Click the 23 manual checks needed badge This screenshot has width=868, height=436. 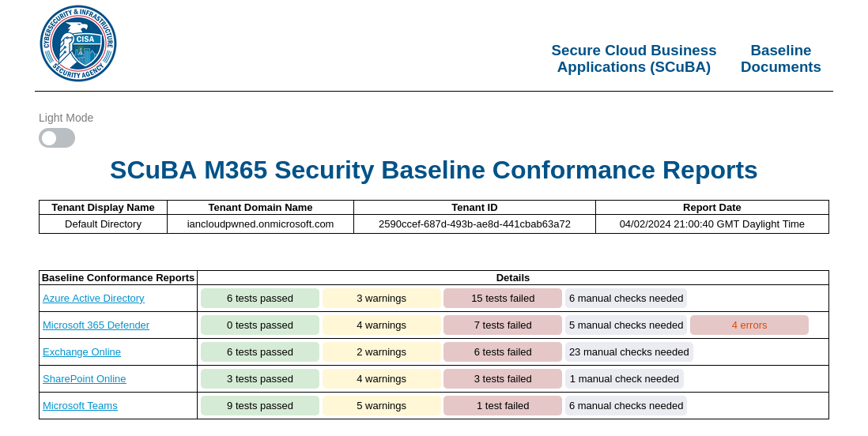point(628,352)
